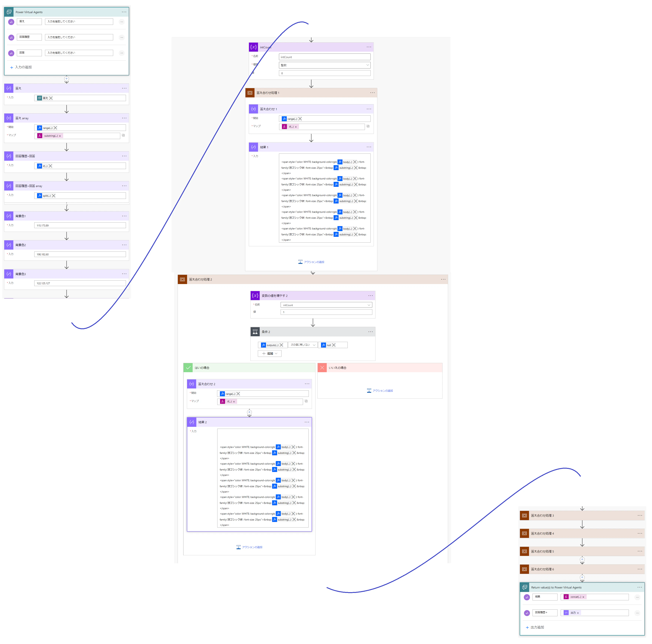The width and height of the screenshot is (652, 644).
Task: Open the options menu of 答え合わせ処理 2
Action: click(x=443, y=279)
